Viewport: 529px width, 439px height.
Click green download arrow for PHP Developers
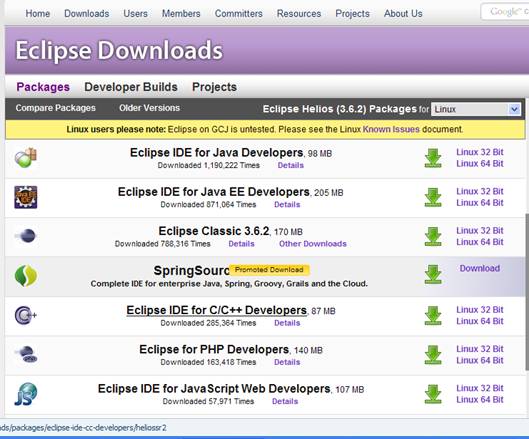tap(433, 355)
